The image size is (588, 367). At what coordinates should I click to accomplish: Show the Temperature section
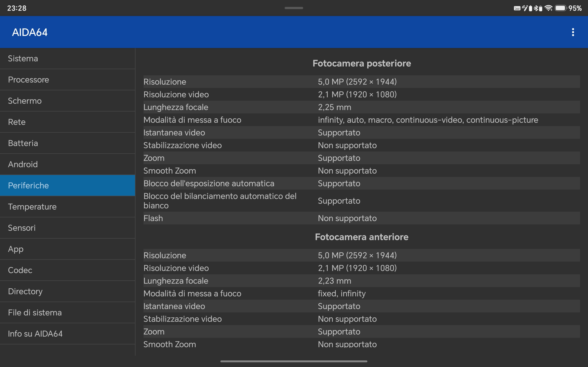pos(68,207)
